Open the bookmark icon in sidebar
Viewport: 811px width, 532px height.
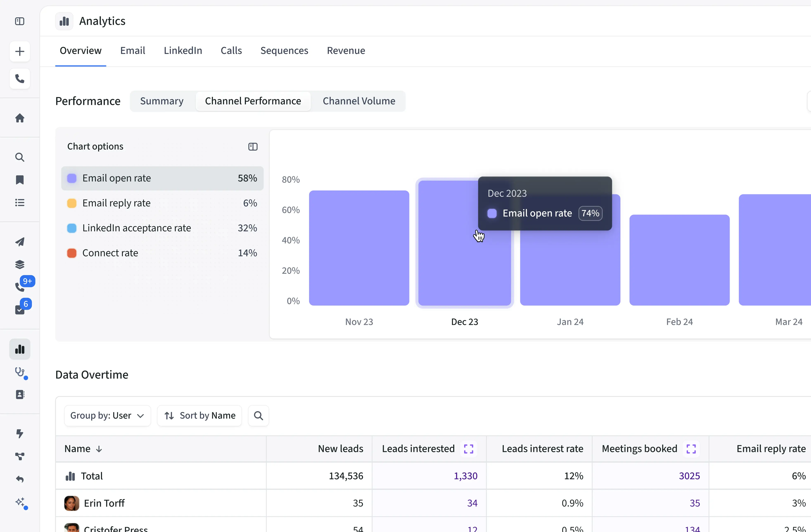point(20,180)
